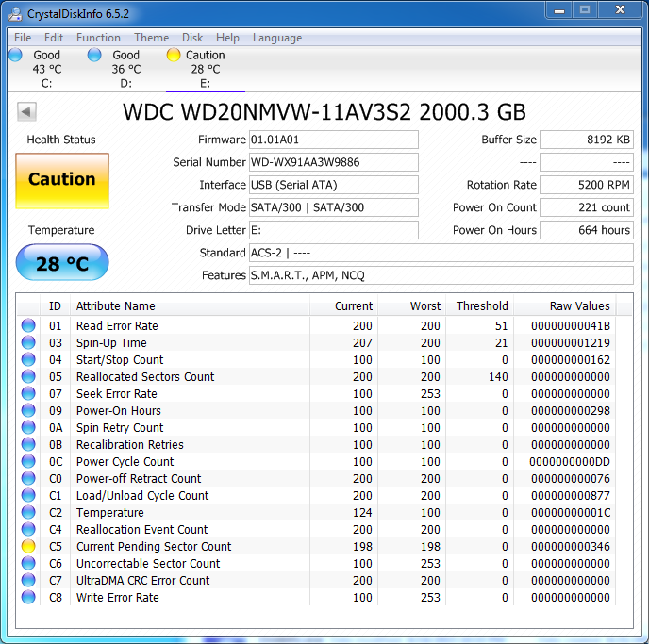The width and height of the screenshot is (649, 644).
Task: Click the Features field S.M.A.R.T., APM, NCQ
Action: pos(441,275)
